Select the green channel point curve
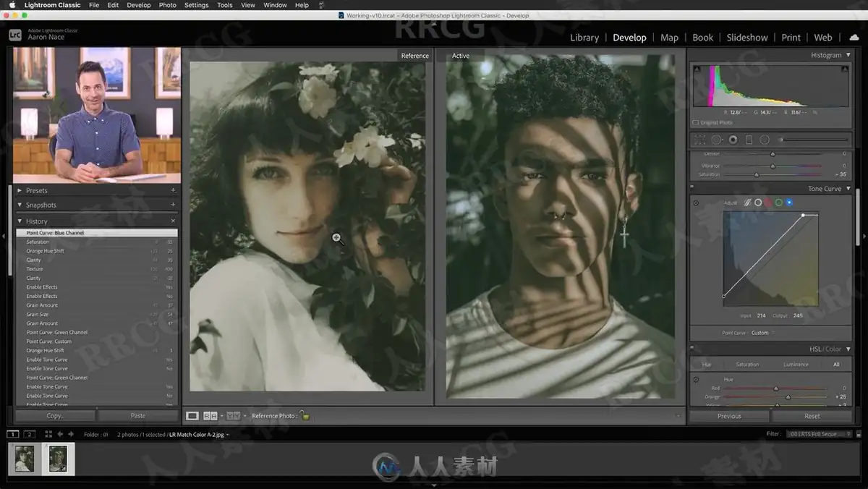This screenshot has width=868, height=489. pos(779,203)
